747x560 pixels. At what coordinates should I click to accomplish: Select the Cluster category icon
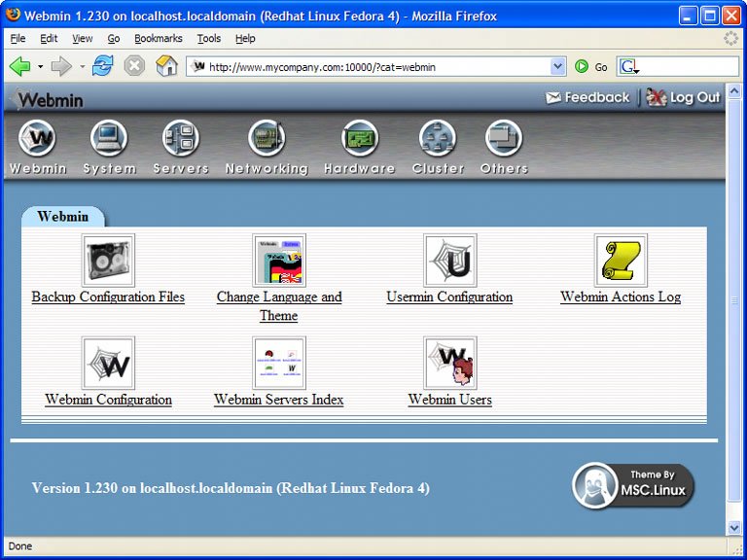coord(438,139)
